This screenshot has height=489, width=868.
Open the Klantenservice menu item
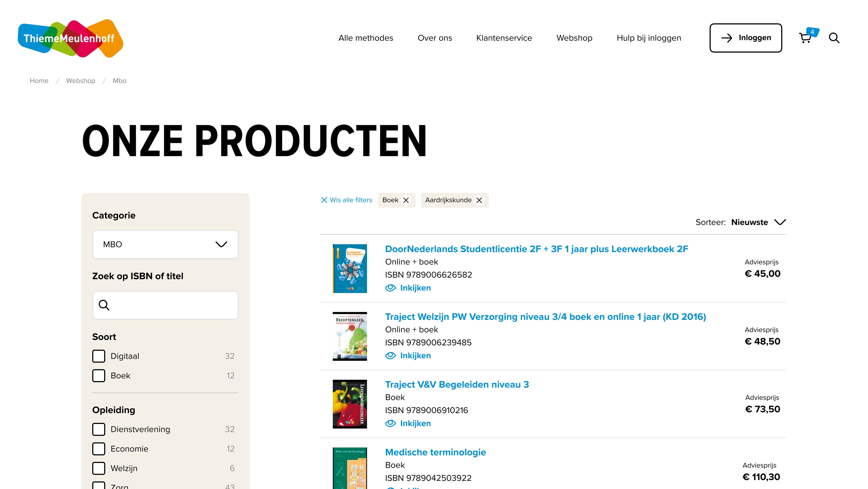(x=504, y=38)
